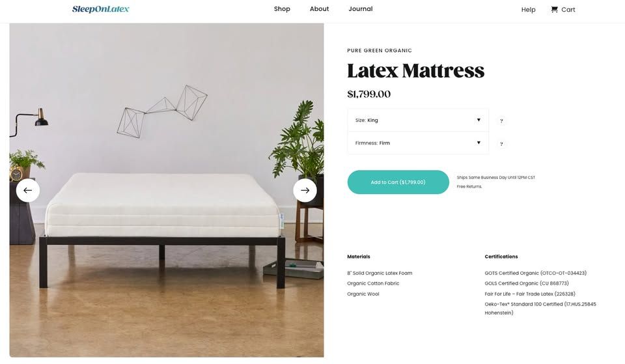Click the firmness help question mark
625x364 pixels.
[x=501, y=144]
